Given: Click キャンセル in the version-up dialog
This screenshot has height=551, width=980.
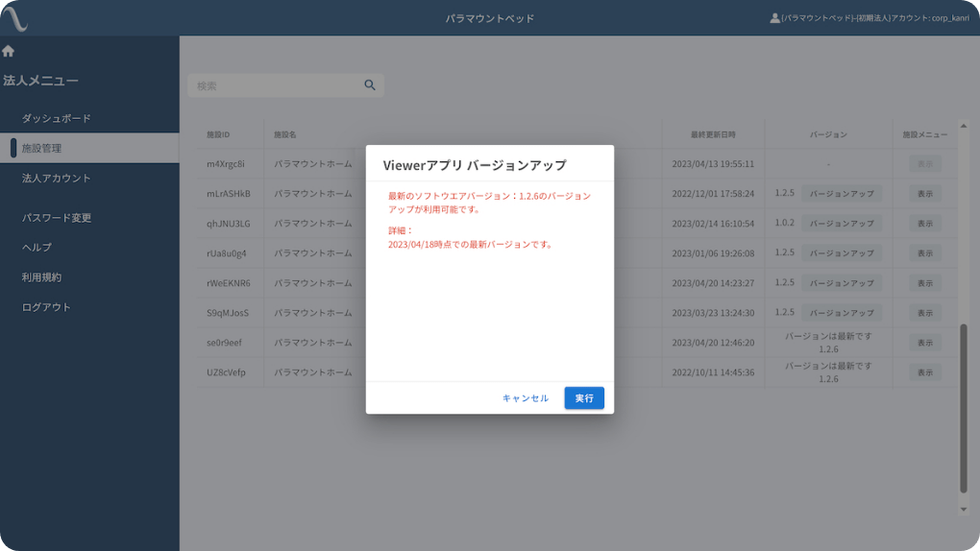Looking at the screenshot, I should pyautogui.click(x=526, y=398).
